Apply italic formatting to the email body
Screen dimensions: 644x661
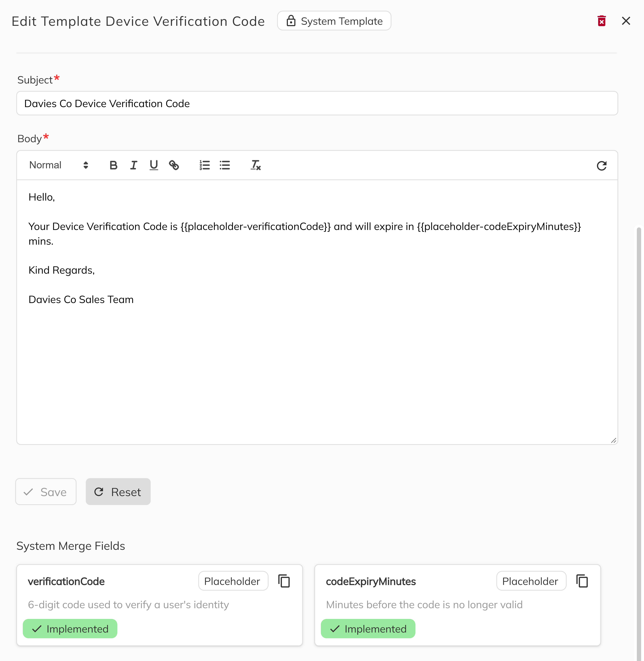[134, 165]
